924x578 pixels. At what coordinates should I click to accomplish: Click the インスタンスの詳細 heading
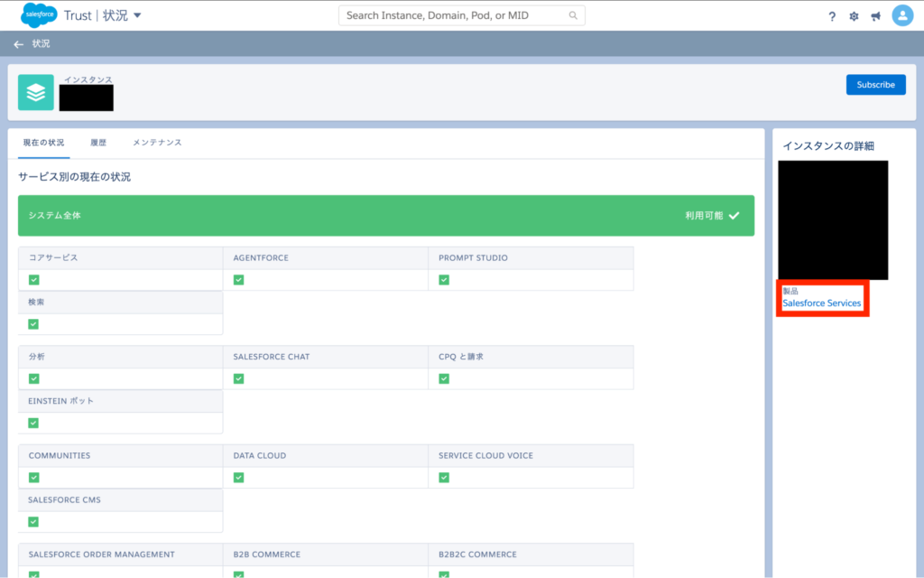[828, 145]
